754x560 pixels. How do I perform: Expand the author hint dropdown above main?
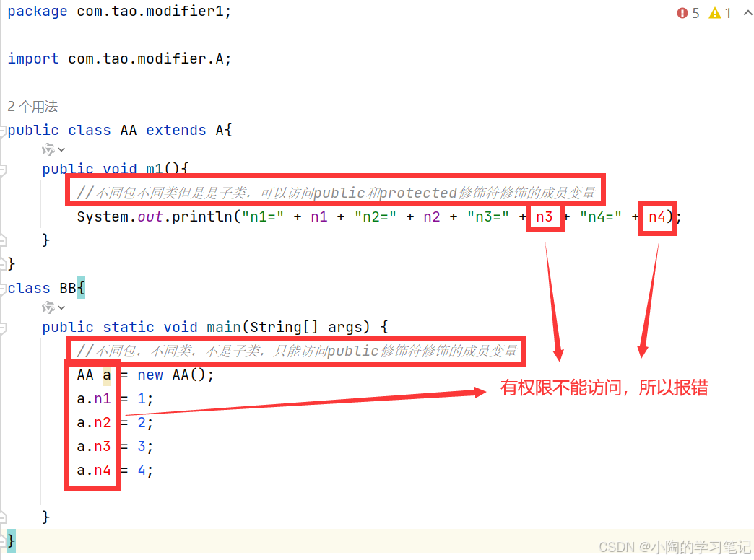pyautogui.click(x=61, y=307)
